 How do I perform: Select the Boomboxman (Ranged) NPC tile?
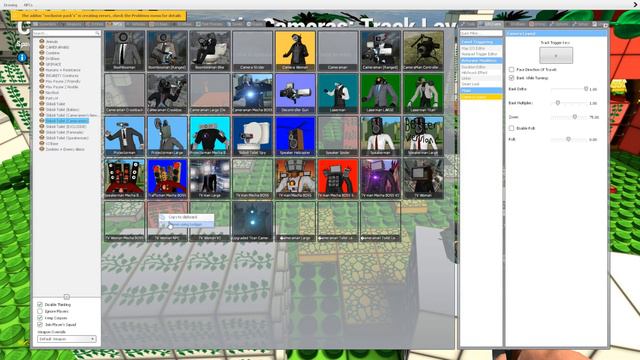[x=167, y=50]
